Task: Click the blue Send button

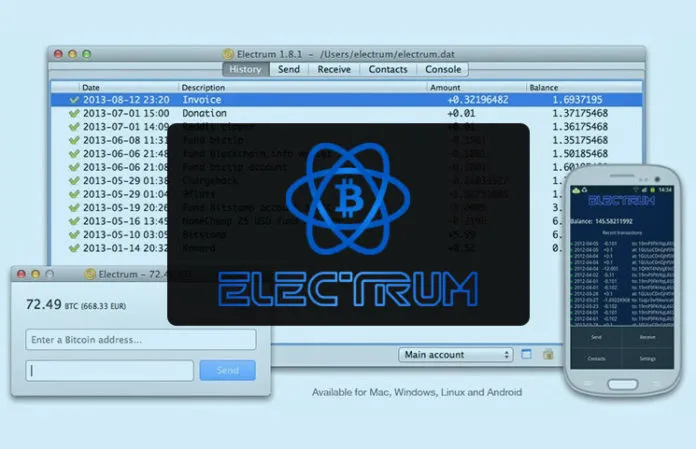Action: [x=227, y=370]
